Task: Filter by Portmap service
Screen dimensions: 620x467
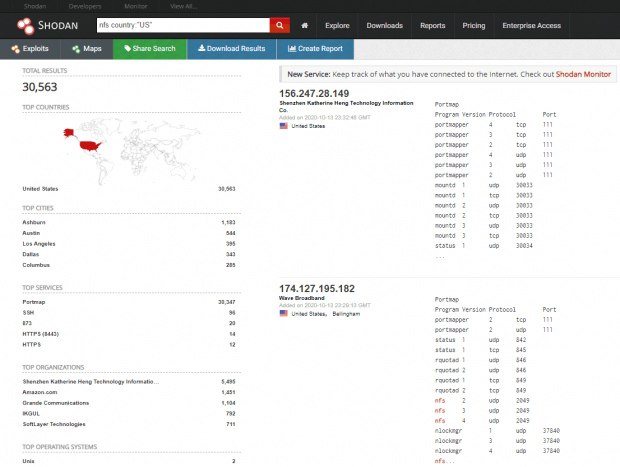Action: [x=34, y=302]
